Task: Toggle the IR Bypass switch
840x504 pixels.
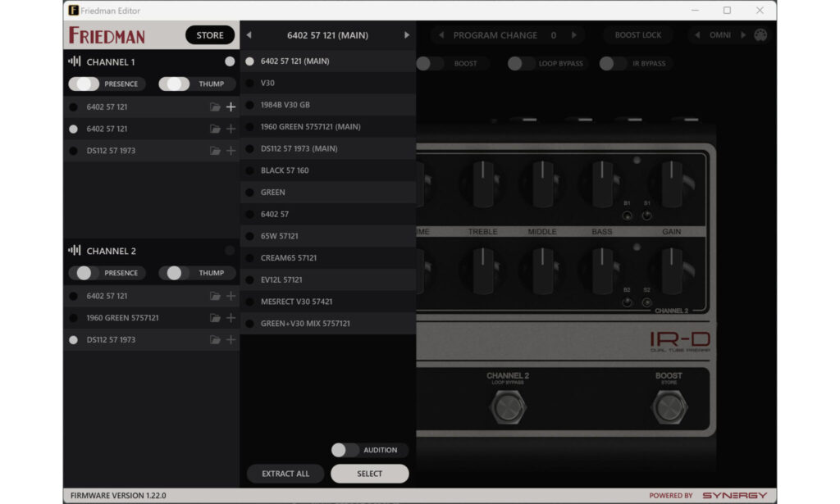Action: point(614,64)
